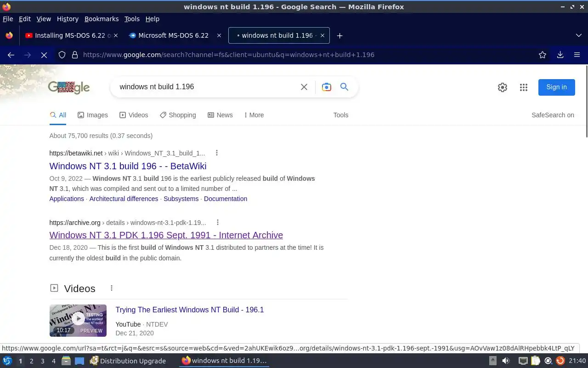Open the search Tools button
588x368 pixels.
coord(341,115)
